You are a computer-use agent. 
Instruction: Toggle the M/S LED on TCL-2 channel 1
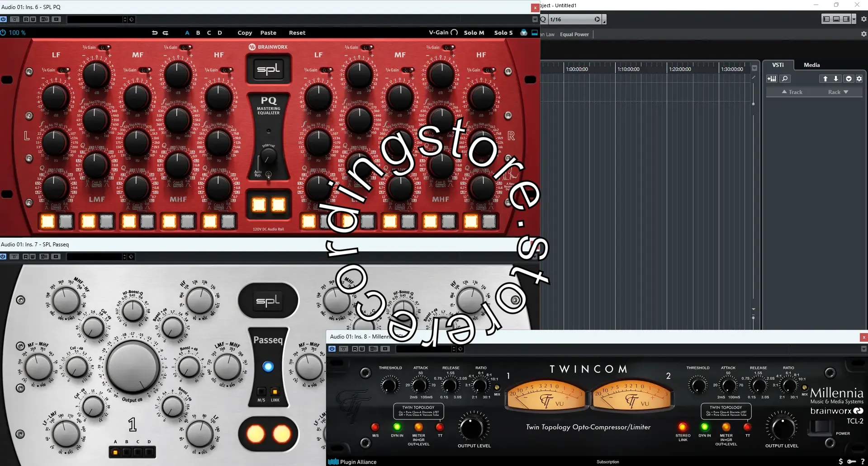(375, 427)
